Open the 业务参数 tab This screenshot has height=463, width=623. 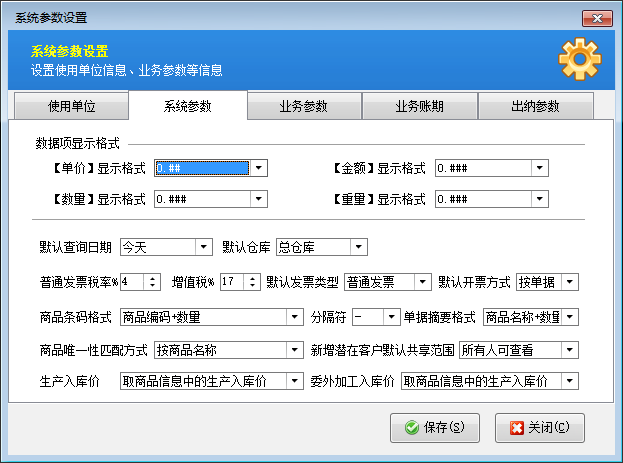[303, 106]
